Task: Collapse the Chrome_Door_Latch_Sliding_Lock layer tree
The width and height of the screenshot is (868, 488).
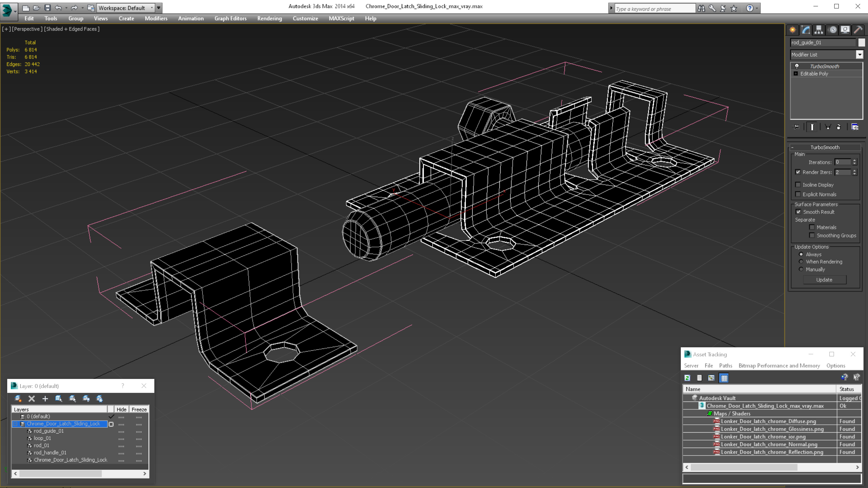Action: (x=15, y=424)
